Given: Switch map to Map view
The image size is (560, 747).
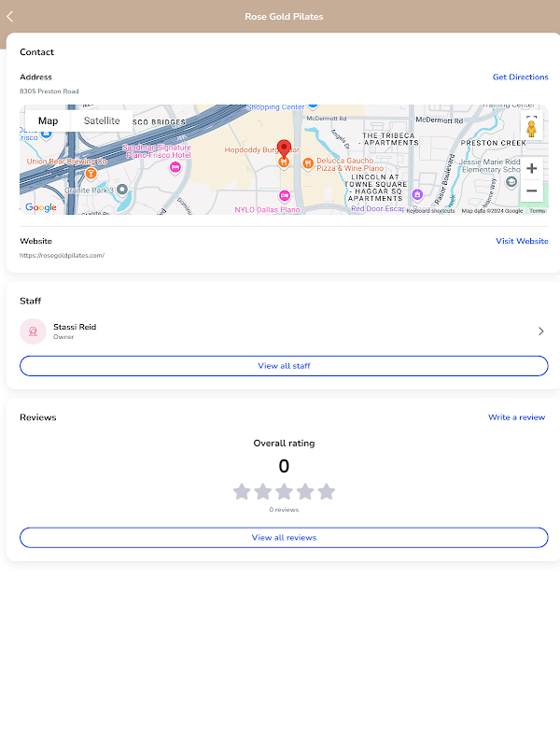Looking at the screenshot, I should [48, 121].
